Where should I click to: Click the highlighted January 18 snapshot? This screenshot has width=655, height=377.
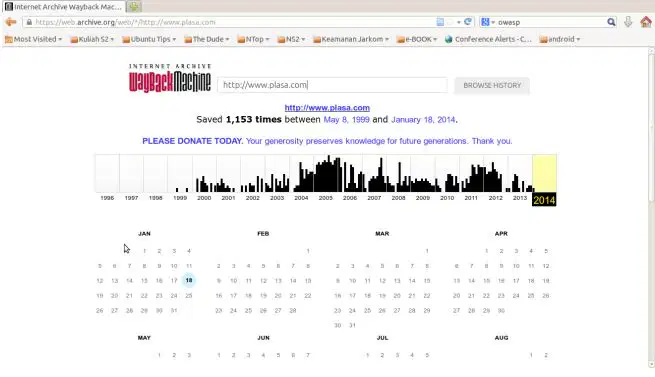[189, 280]
